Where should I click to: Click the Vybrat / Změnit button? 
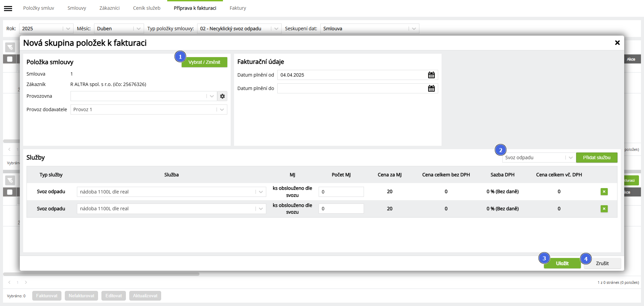204,62
